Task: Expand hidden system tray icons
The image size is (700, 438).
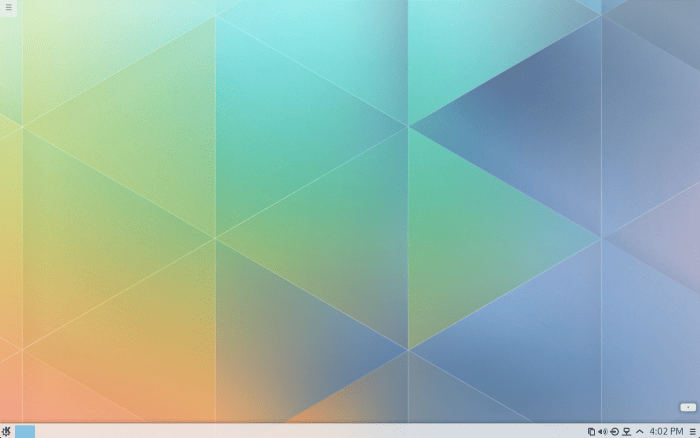Action: click(x=639, y=431)
